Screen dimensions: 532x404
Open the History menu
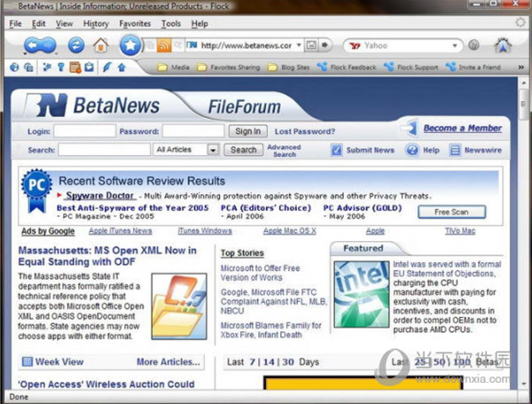click(x=96, y=24)
